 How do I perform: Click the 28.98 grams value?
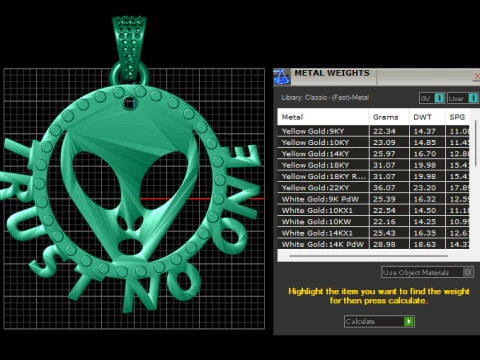pyautogui.click(x=384, y=244)
